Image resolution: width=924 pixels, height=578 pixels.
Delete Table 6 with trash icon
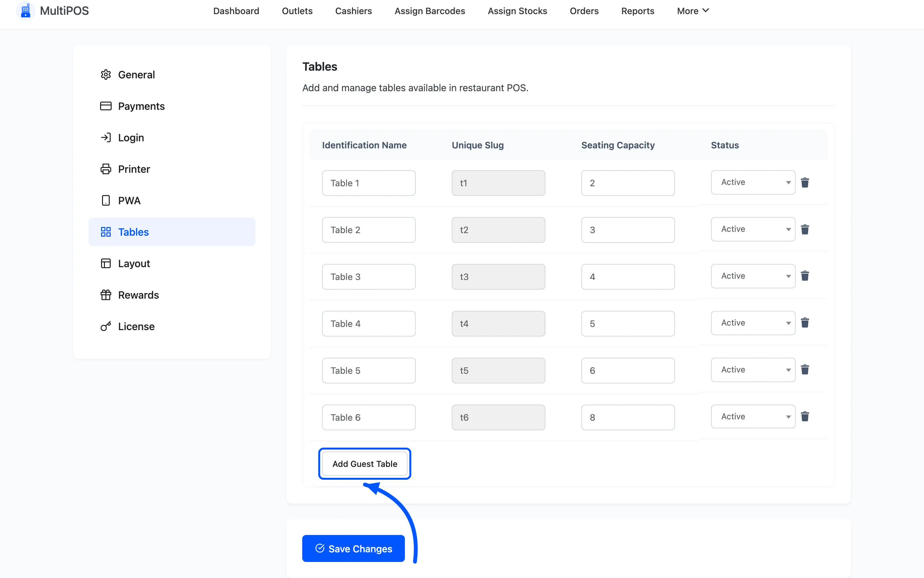pyautogui.click(x=805, y=417)
